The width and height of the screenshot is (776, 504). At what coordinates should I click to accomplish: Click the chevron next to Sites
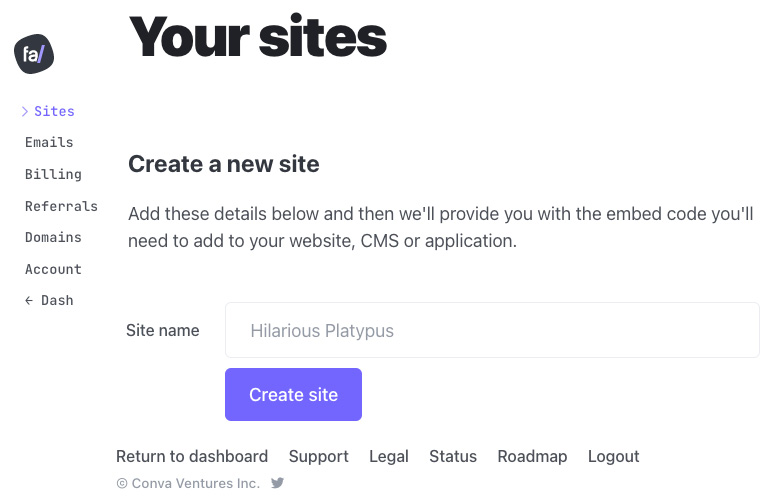[25, 111]
